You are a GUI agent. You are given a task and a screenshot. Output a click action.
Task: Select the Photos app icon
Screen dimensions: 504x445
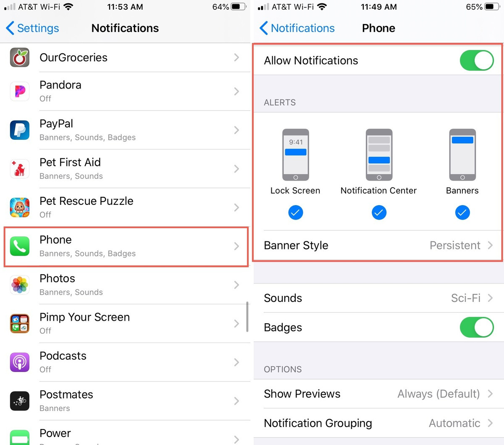coord(20,285)
